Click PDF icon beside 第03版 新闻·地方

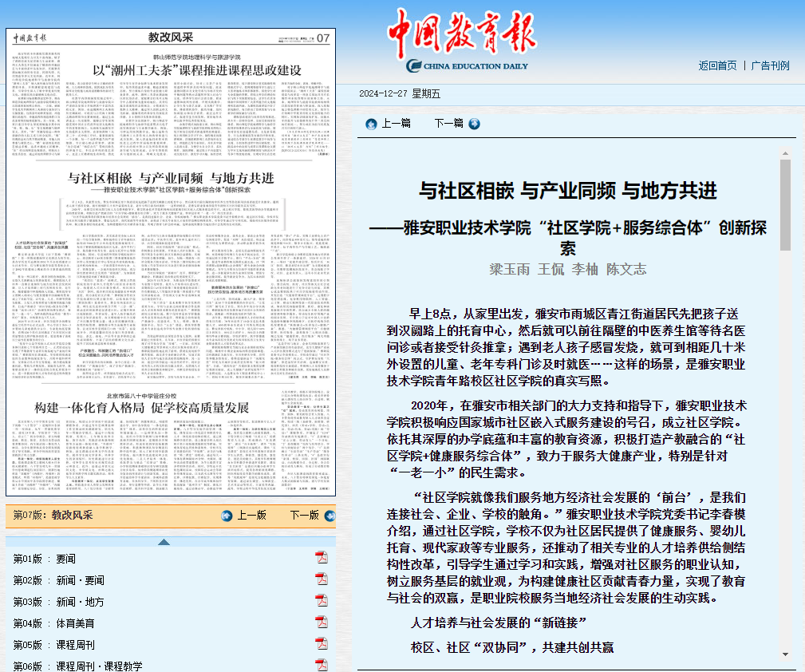click(322, 602)
